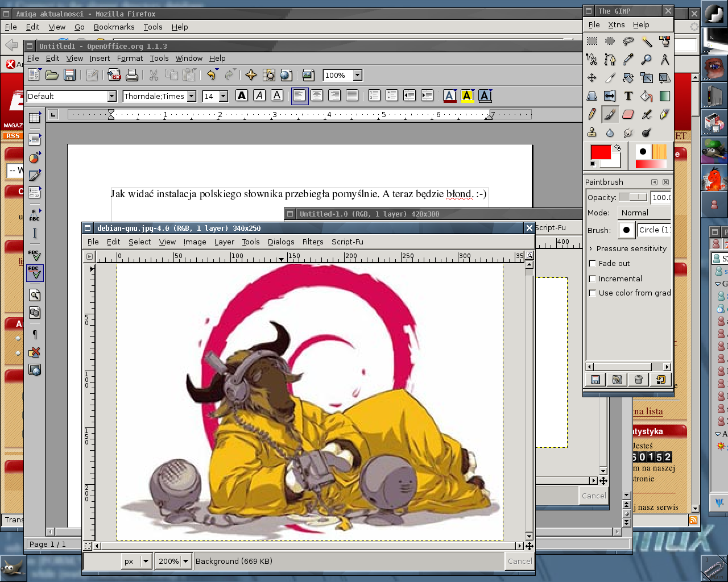The height and width of the screenshot is (582, 728).
Task: Expand the Pressure sensitivity section
Action: click(591, 249)
